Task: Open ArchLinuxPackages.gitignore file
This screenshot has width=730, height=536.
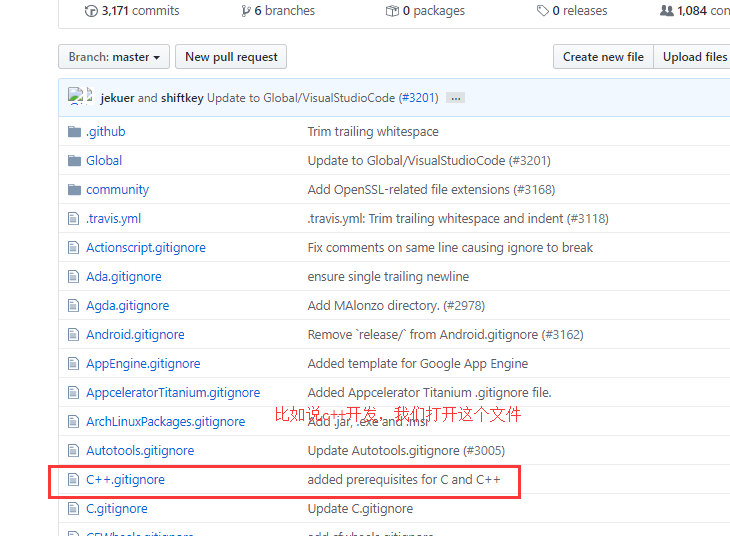Action: [165, 421]
